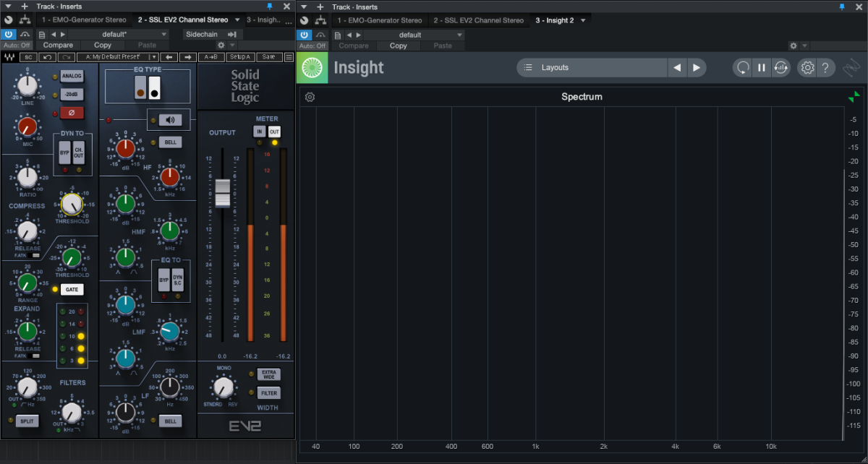Load next preset with right arrow in Waves bar

point(187,56)
